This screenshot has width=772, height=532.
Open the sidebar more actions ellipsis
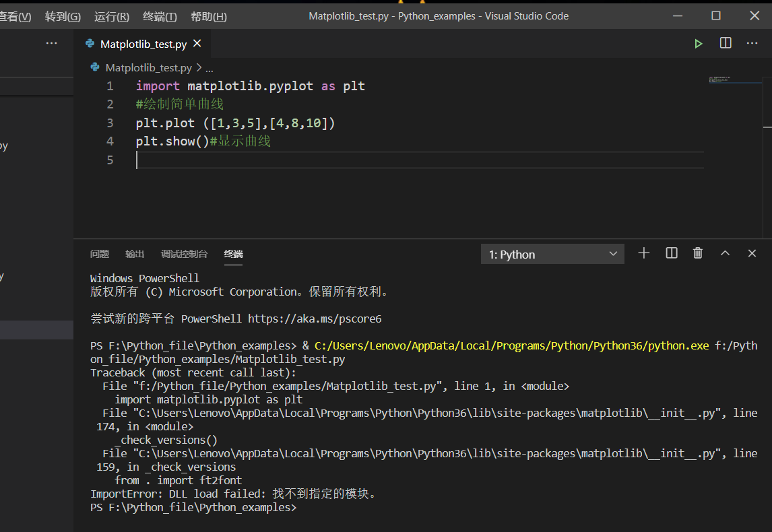click(51, 42)
